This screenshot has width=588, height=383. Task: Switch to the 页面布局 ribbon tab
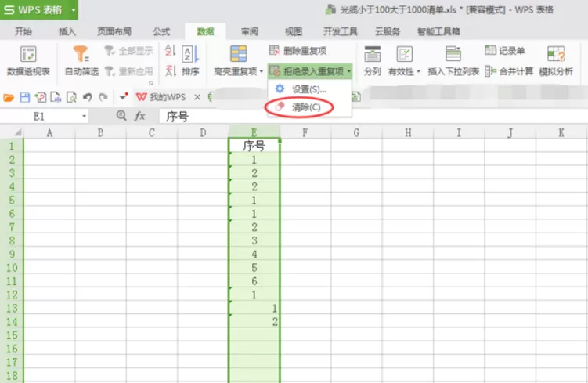coord(114,31)
